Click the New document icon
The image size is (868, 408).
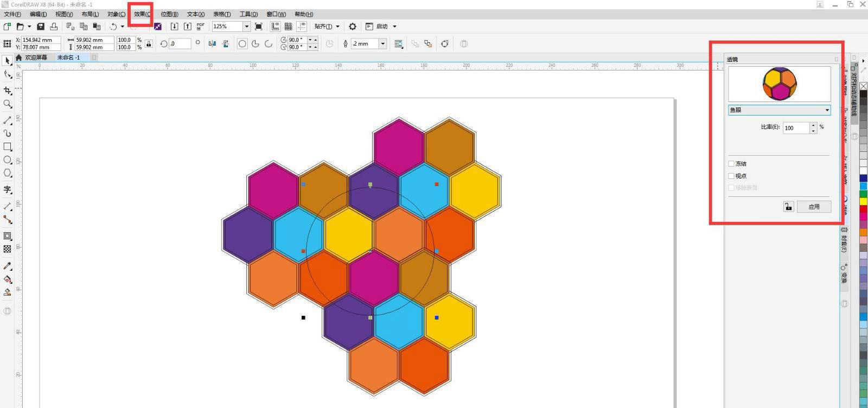(7, 26)
